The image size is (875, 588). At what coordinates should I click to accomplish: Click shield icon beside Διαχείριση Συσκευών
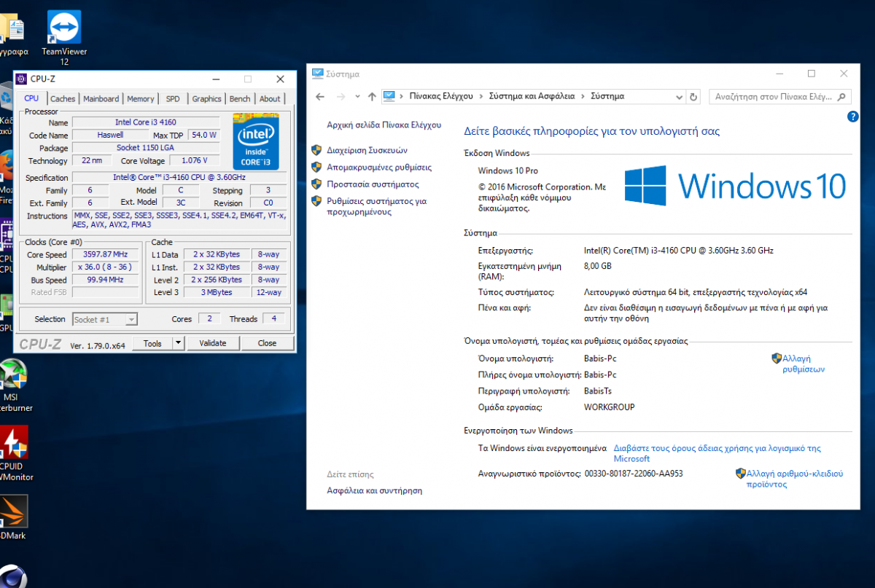coord(316,150)
